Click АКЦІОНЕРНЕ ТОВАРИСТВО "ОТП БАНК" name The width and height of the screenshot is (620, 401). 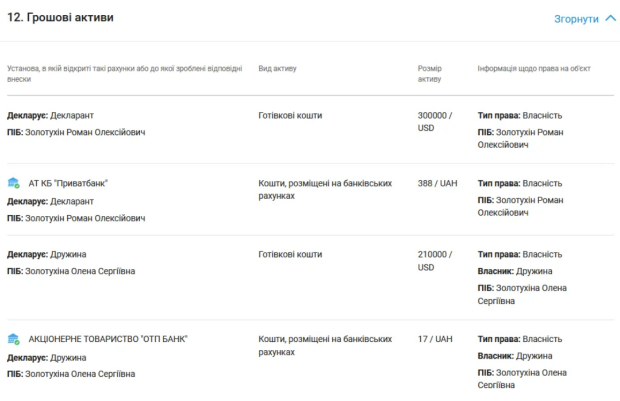[x=108, y=339]
